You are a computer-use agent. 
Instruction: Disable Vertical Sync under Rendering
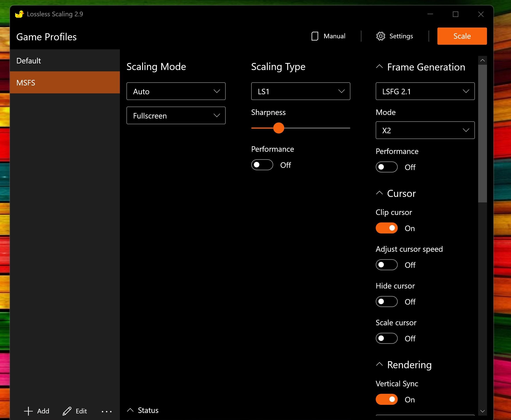click(386, 400)
